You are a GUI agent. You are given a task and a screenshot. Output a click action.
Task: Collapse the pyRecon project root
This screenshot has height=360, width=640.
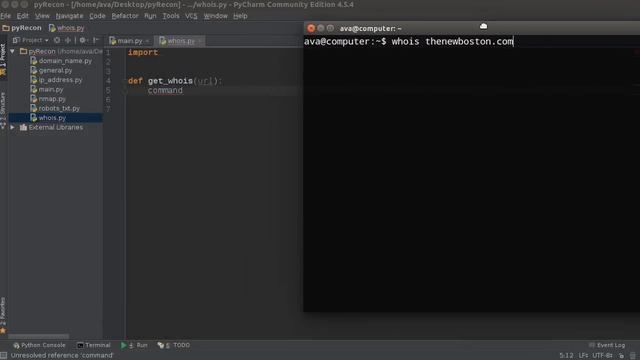coord(13,51)
